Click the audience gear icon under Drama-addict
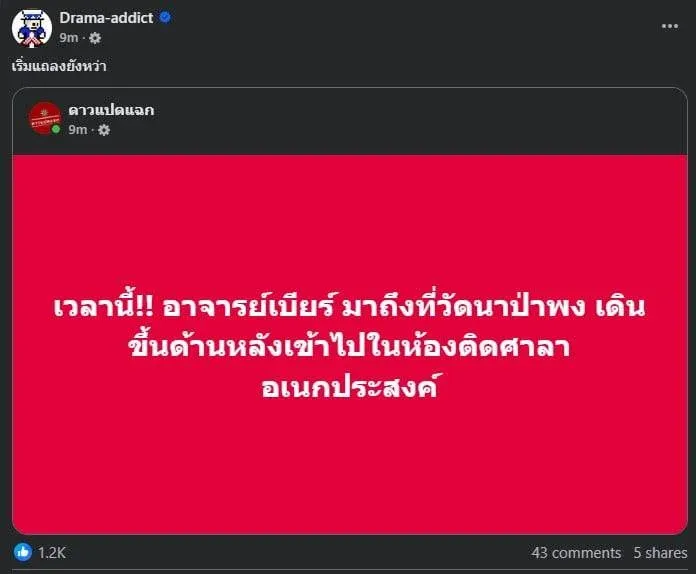The image size is (696, 574). pos(95,38)
